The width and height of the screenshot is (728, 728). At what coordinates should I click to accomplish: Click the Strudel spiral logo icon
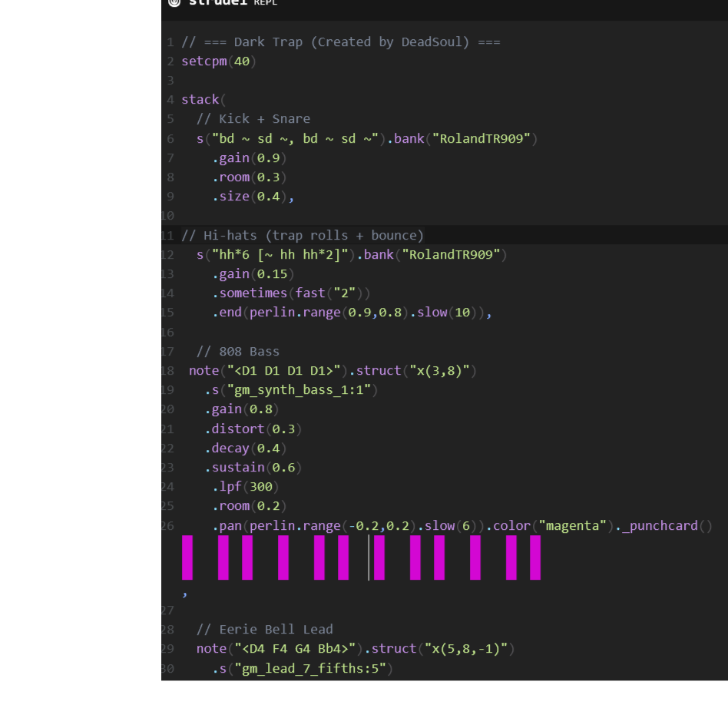pos(174,2)
